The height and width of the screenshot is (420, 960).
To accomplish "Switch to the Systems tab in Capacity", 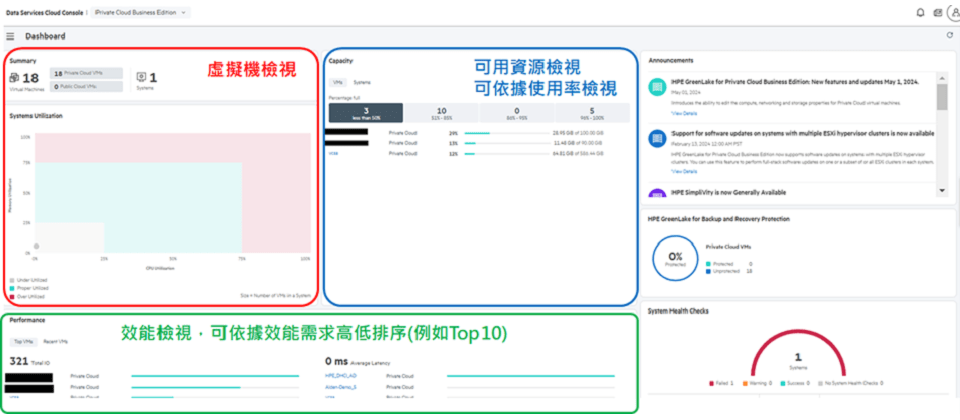I will pyautogui.click(x=362, y=82).
